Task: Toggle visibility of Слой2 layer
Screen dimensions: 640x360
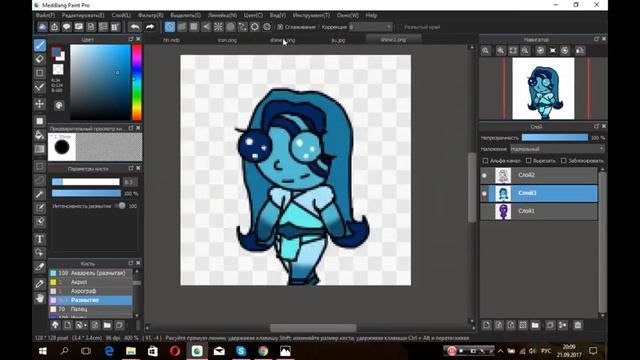Action: [x=484, y=176]
